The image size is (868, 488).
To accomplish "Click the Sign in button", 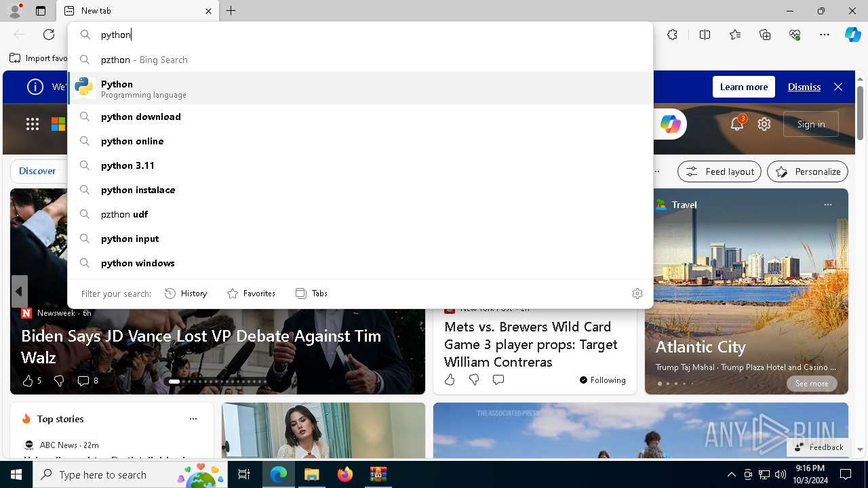I will [811, 124].
